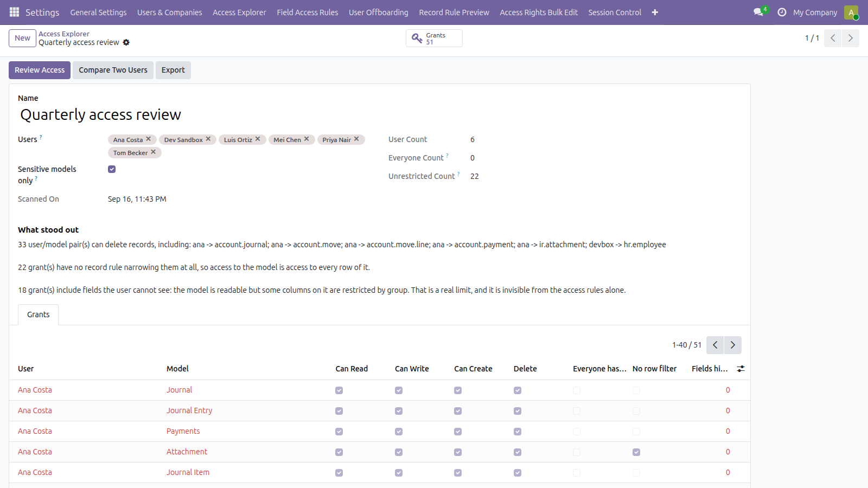
Task: Remove the Mei Chen user tag
Action: (x=307, y=139)
